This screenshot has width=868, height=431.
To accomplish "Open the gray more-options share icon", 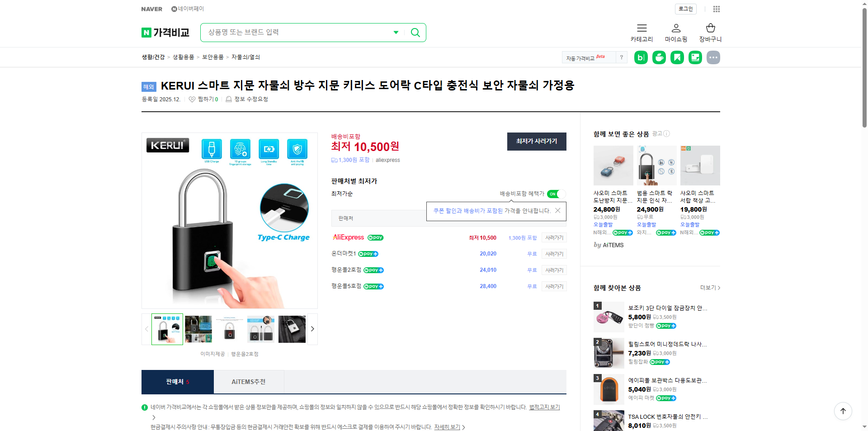I will pos(713,57).
